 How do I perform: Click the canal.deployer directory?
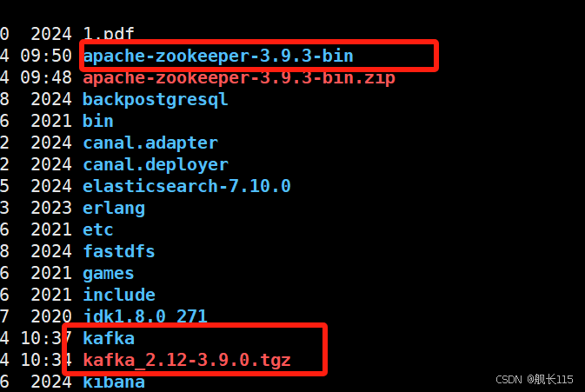click(x=156, y=165)
